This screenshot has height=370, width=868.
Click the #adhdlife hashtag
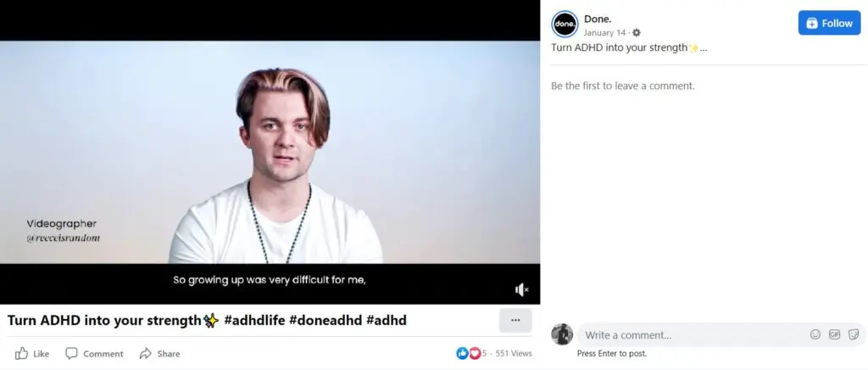pyautogui.click(x=254, y=320)
